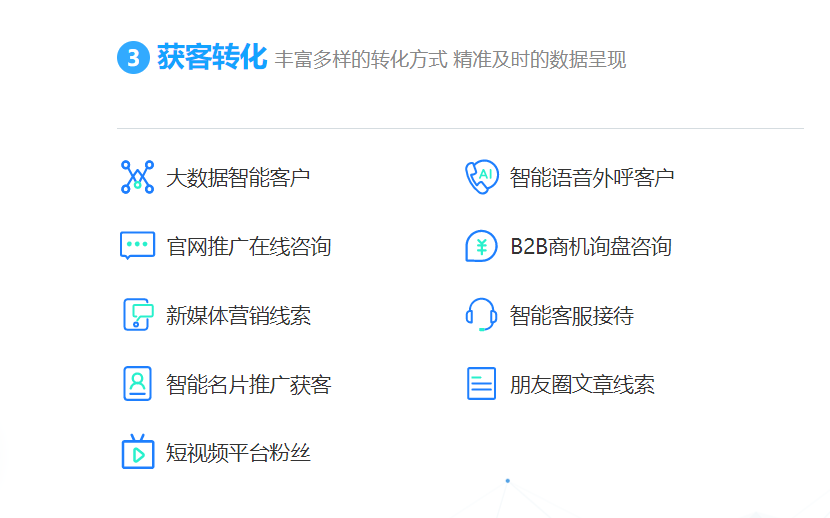Click the 获客转化 heading
Viewport: 830px width, 518px height.
212,57
